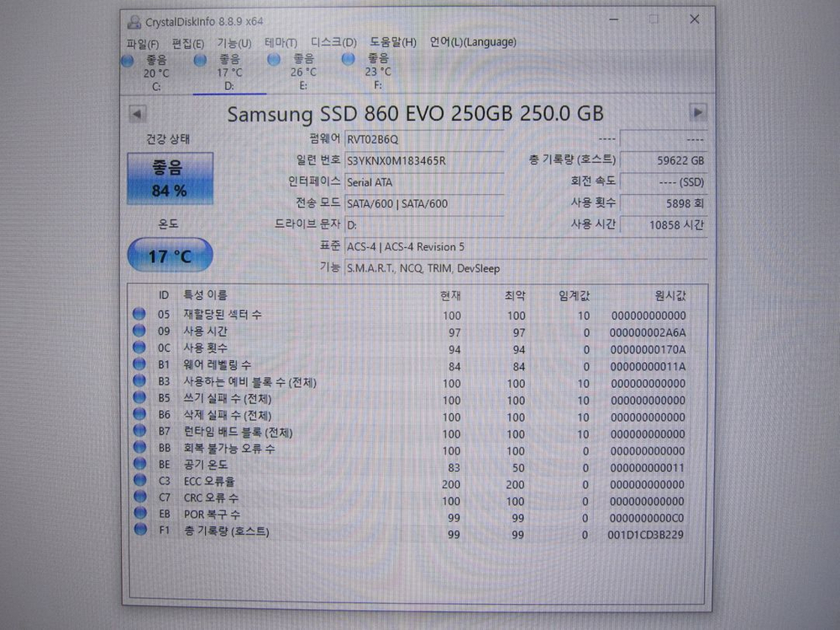
Task: Click the blue dot beside 05 attribute
Action: 139,315
